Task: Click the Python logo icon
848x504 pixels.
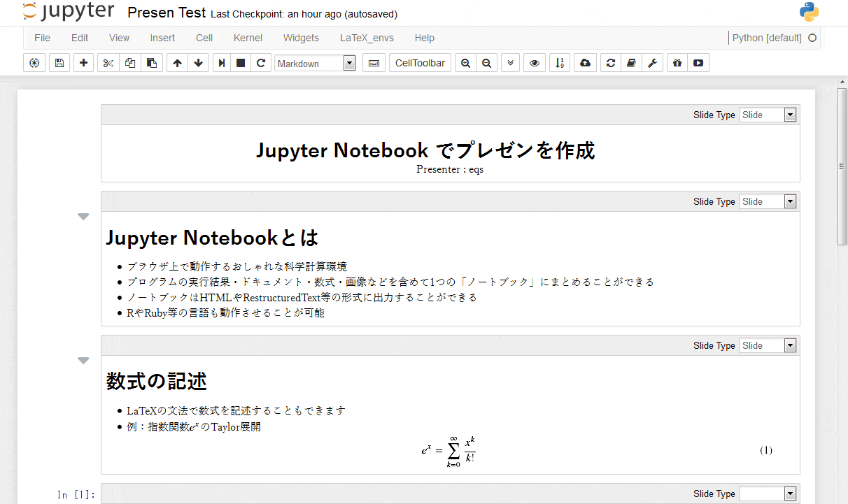Action: coord(809,12)
